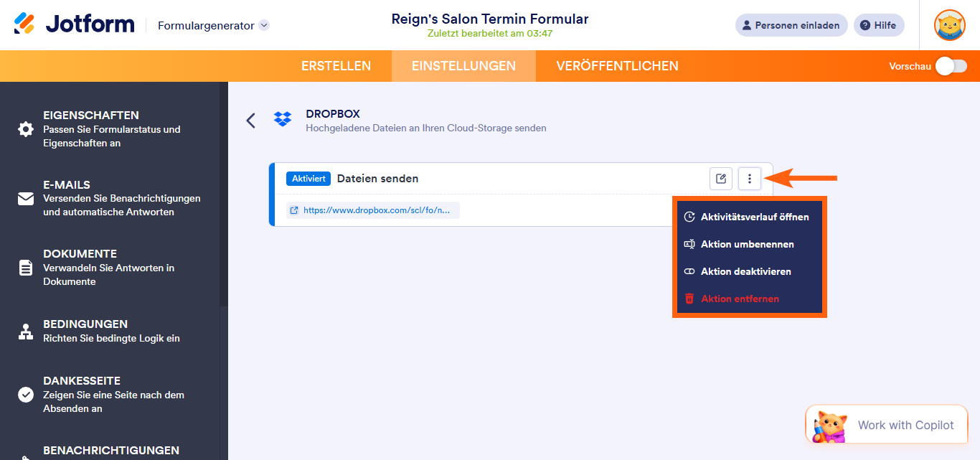Click the Personen einladen button
The image size is (980, 460).
click(x=791, y=24)
